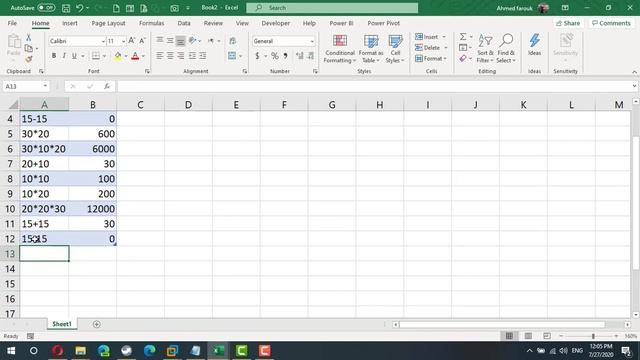Click the Paste clipboard icon
The image size is (640, 360).
point(14,42)
